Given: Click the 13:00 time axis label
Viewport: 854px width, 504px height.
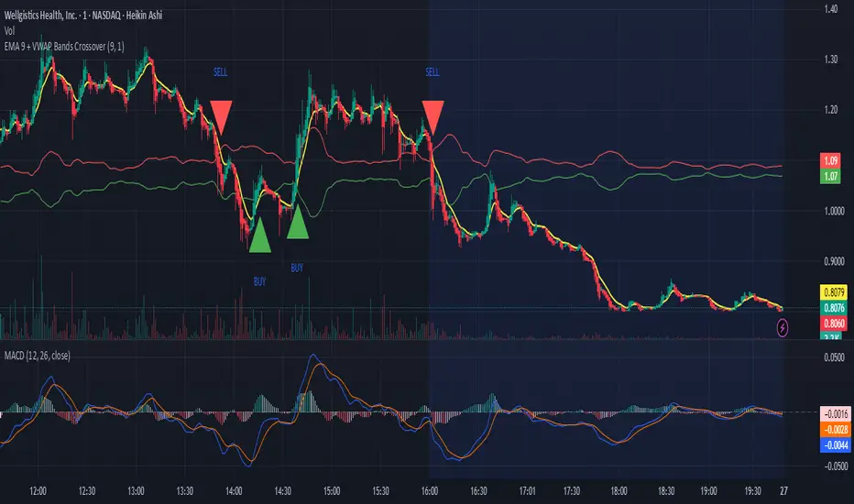Looking at the screenshot, I should (x=136, y=491).
